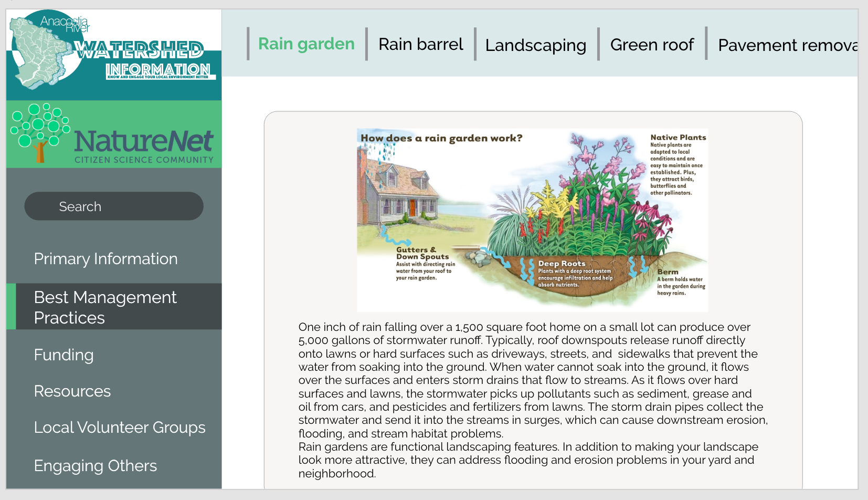868x500 pixels.
Task: Select Best Management Practices in the sidebar
Action: pyautogui.click(x=114, y=307)
